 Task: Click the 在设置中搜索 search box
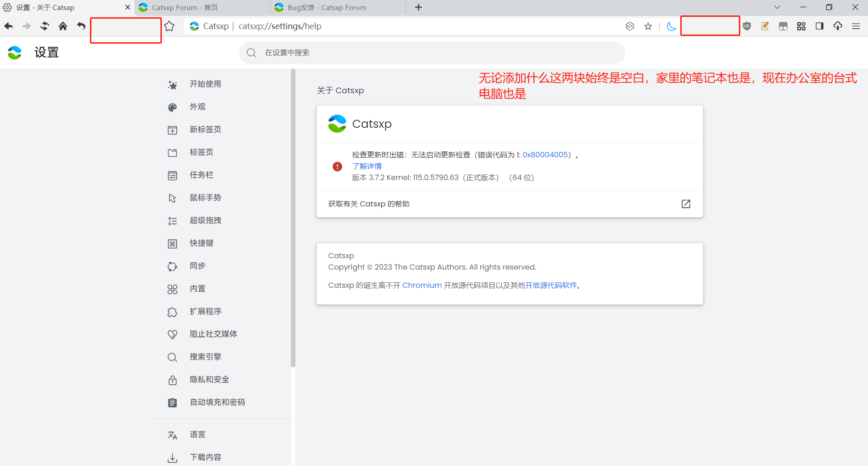click(x=432, y=53)
